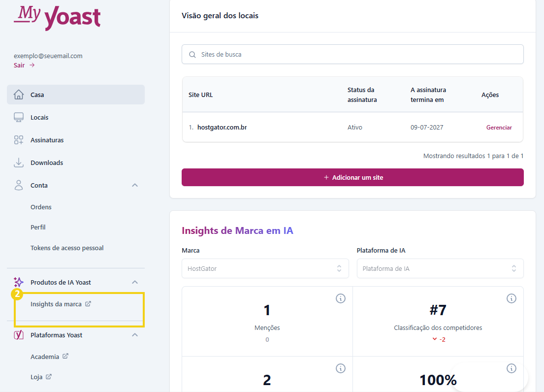Image resolution: width=544 pixels, height=392 pixels.
Task: Click the Site URL column header
Action: coord(200,95)
